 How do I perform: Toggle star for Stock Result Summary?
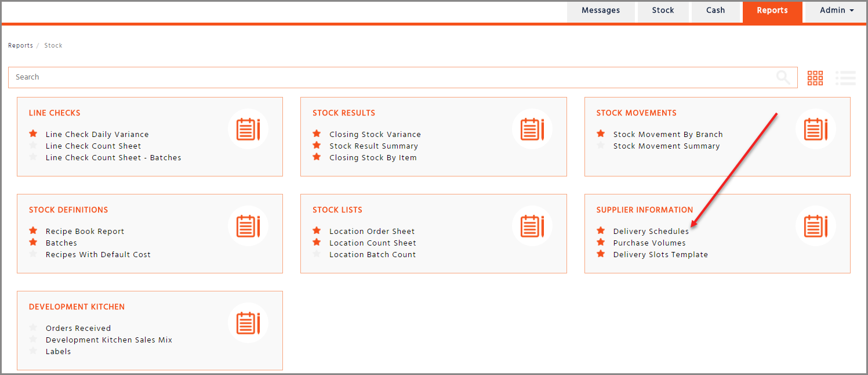coord(317,145)
